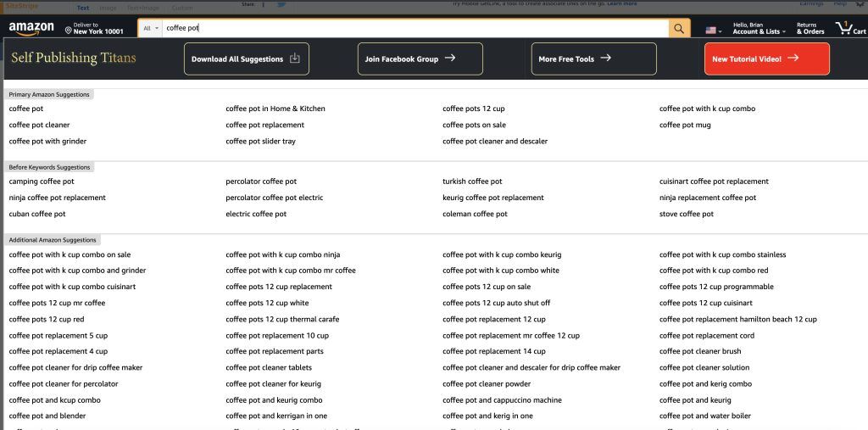Select suggestion "percolator coffee pot electric"

pyautogui.click(x=274, y=198)
